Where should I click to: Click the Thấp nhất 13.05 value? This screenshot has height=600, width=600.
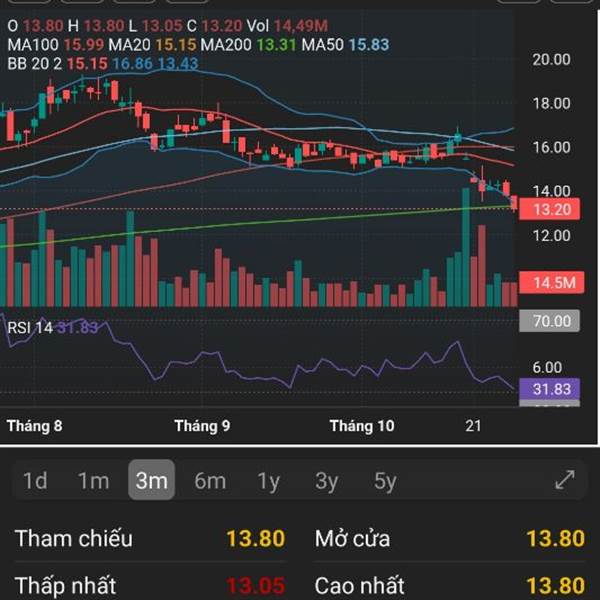pyautogui.click(x=256, y=585)
